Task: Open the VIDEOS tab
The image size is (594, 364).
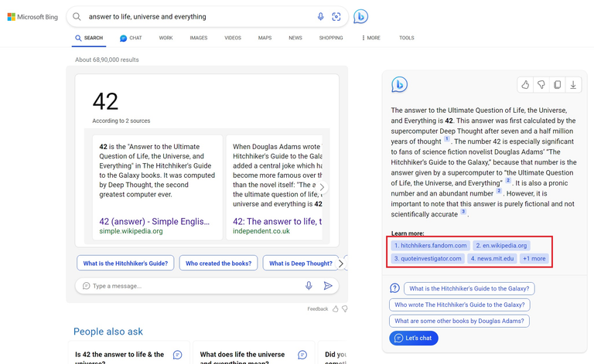Action: [233, 38]
